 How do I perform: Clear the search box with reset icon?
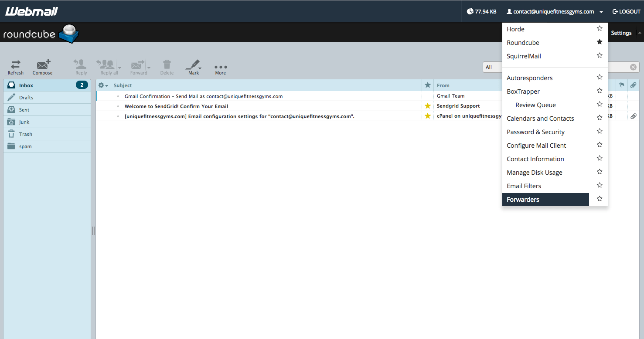click(x=633, y=67)
